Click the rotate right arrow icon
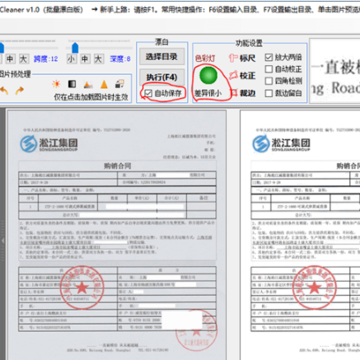 click(x=20, y=90)
